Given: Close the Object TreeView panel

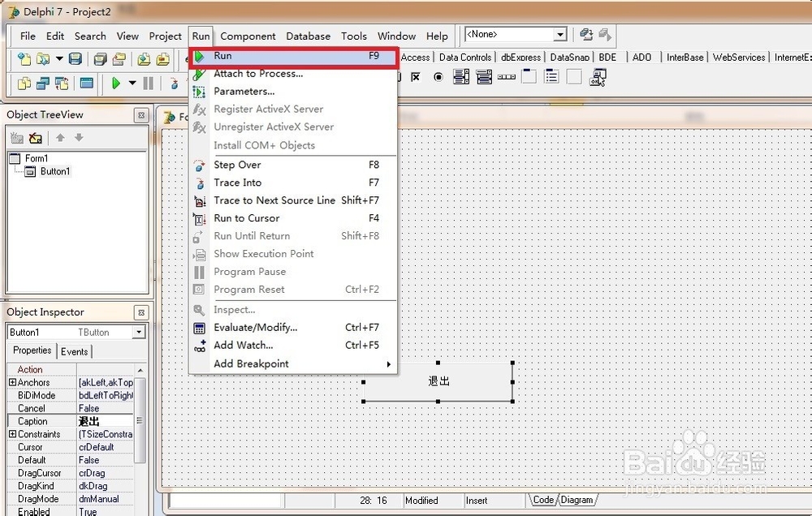Looking at the screenshot, I should [x=140, y=115].
